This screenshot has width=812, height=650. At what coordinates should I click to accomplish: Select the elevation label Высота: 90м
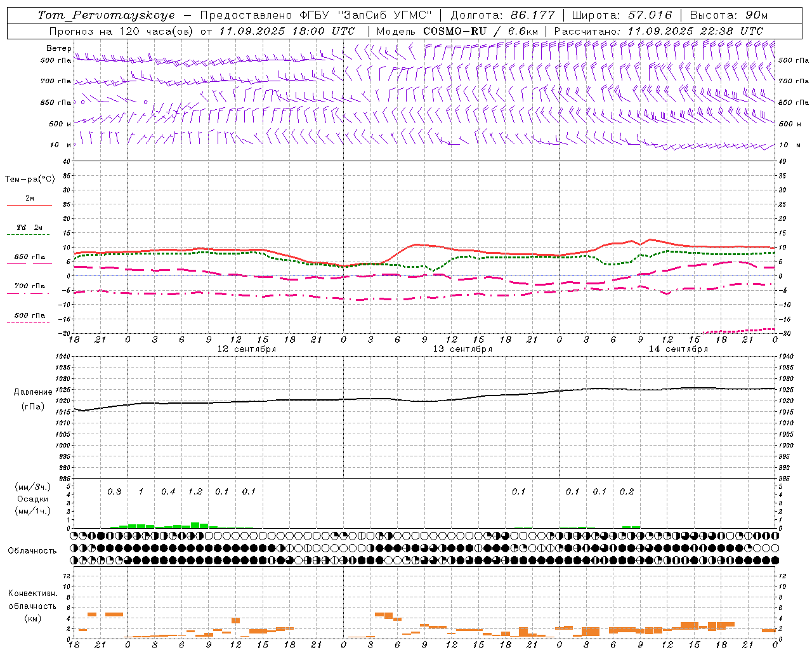click(x=728, y=15)
